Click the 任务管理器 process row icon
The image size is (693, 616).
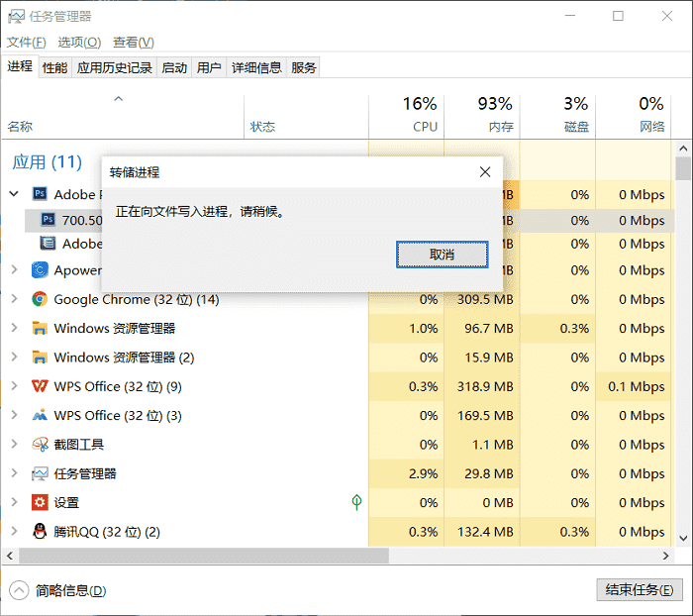40,473
